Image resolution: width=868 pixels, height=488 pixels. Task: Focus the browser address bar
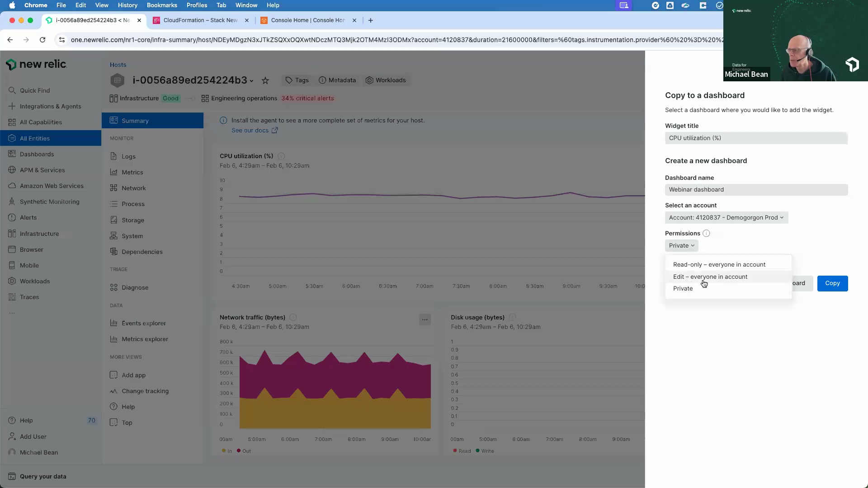[396, 40]
